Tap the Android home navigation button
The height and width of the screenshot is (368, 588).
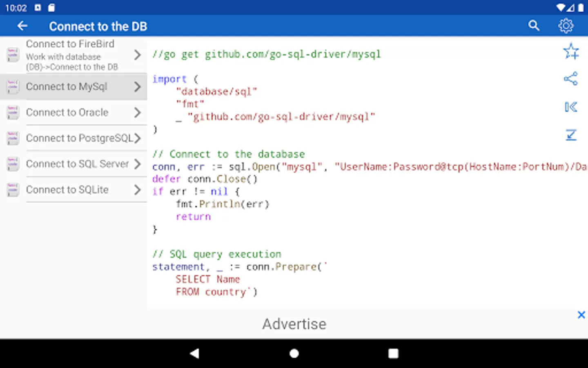click(294, 353)
